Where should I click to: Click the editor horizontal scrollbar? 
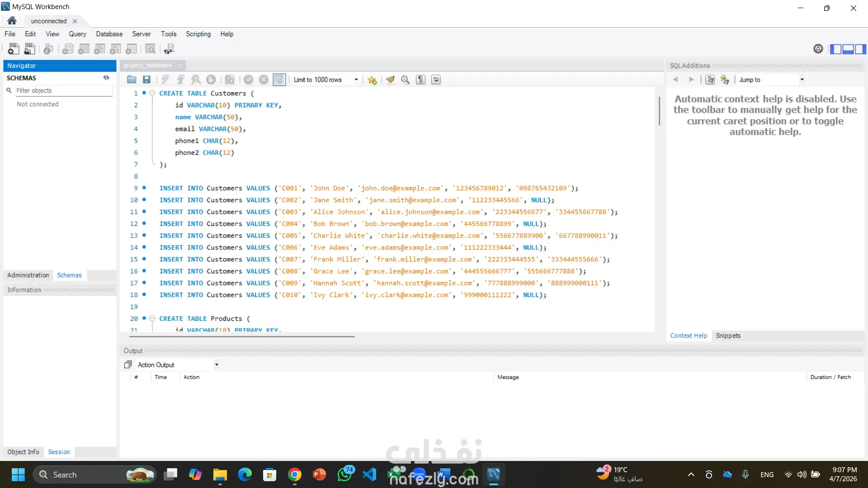[242, 336]
